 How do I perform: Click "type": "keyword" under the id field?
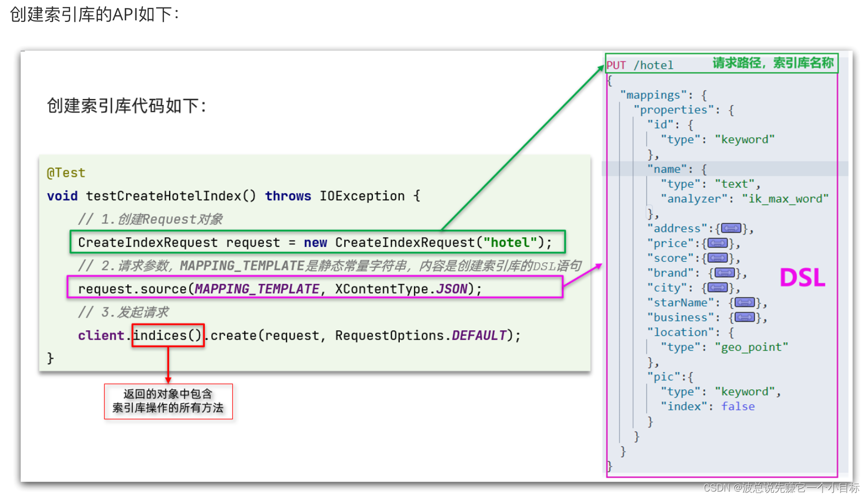pyautogui.click(x=718, y=140)
